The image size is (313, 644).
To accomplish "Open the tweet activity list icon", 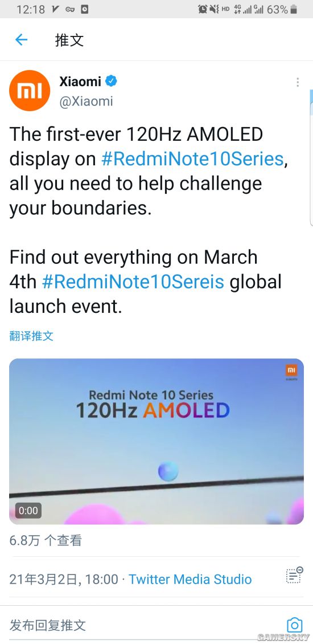I will [294, 575].
